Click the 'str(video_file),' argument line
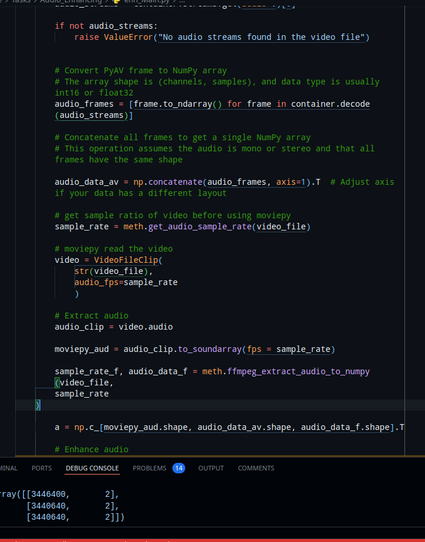 [x=113, y=271]
